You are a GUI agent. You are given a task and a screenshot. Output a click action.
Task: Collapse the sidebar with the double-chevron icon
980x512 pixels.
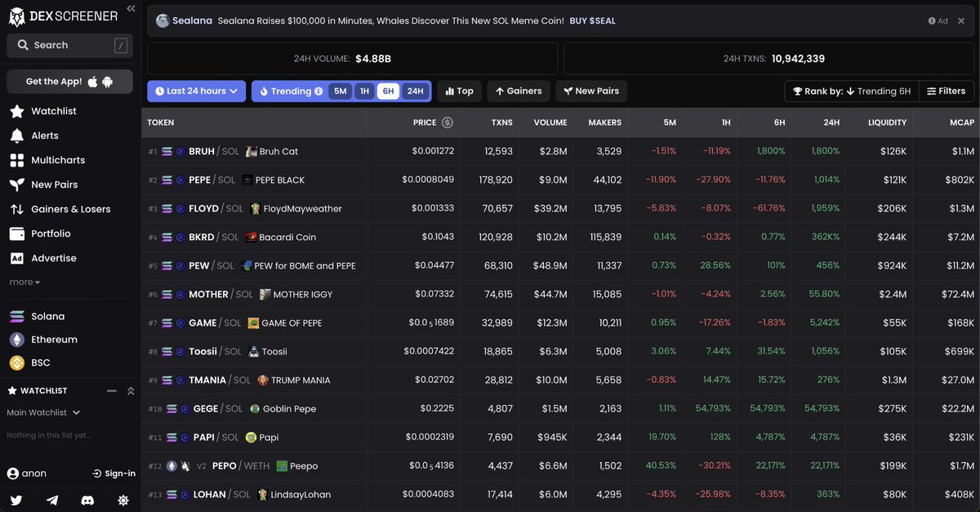(x=131, y=9)
